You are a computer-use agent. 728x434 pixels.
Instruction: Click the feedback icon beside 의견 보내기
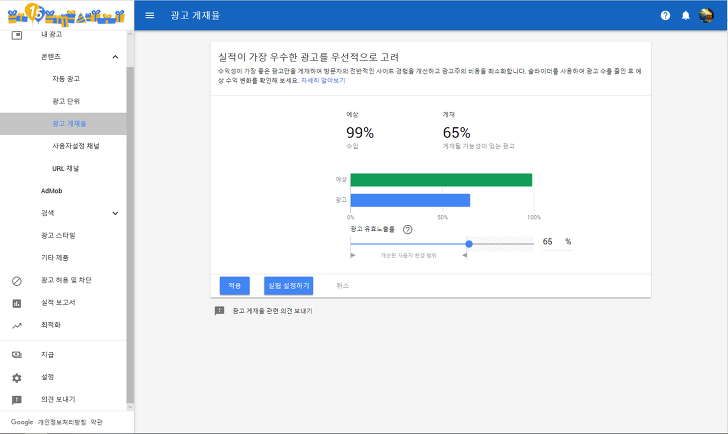[17, 400]
